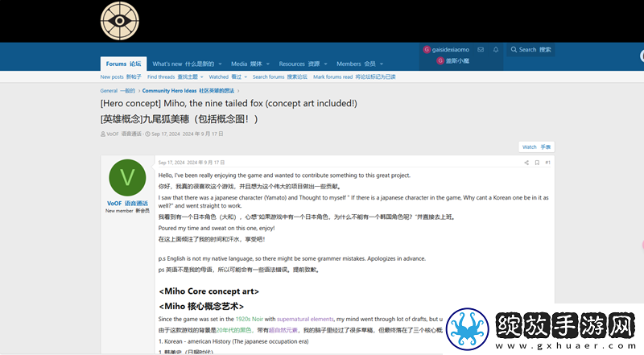Click the Miho Core concept art heading
Screen dimensions: 644x355
[x=208, y=291]
